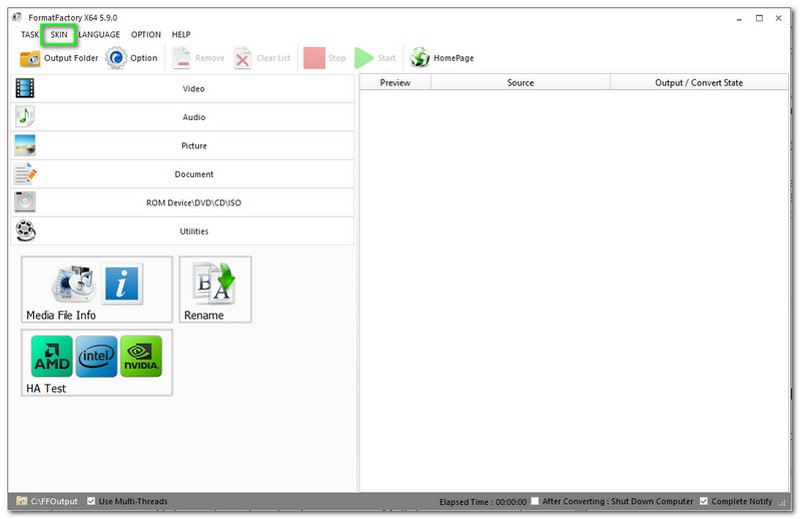Click the ROM Device disc icon
The height and width of the screenshot is (519, 800).
25,203
